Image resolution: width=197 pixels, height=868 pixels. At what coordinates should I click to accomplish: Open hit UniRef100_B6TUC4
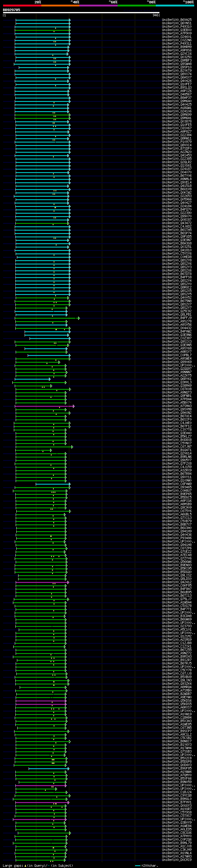(177, 416)
